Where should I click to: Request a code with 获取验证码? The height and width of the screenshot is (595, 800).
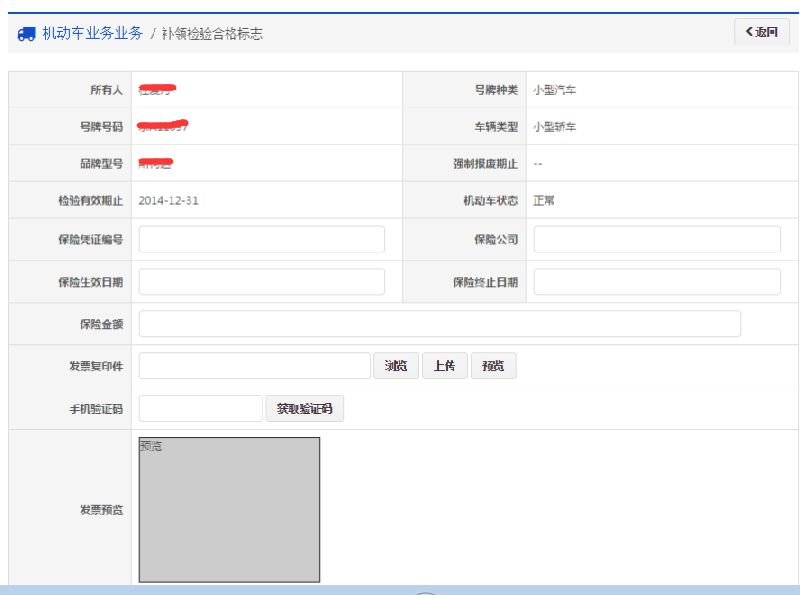(x=304, y=408)
